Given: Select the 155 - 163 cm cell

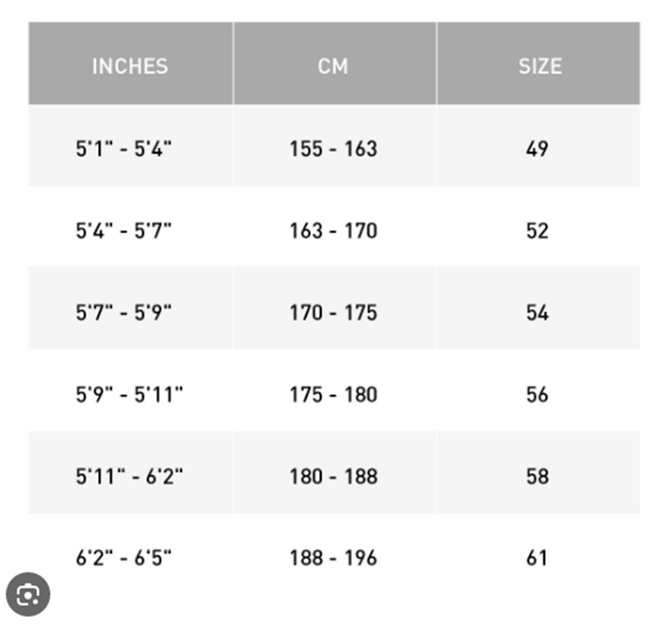Looking at the screenshot, I should pyautogui.click(x=333, y=149).
